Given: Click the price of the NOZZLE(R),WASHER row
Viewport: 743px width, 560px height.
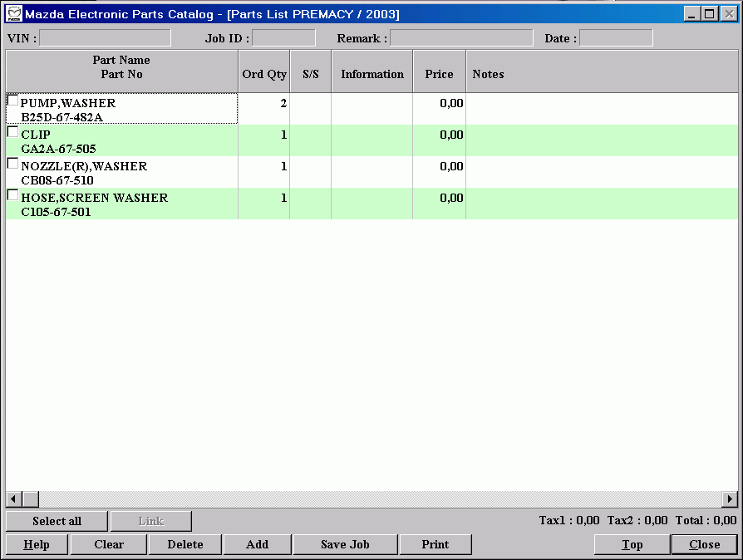Looking at the screenshot, I should (x=451, y=166).
